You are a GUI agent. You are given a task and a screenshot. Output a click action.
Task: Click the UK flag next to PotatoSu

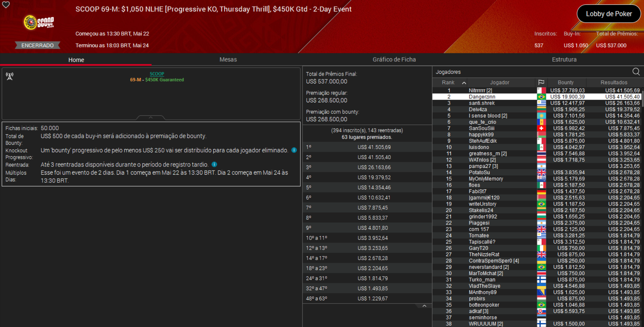[x=541, y=173]
